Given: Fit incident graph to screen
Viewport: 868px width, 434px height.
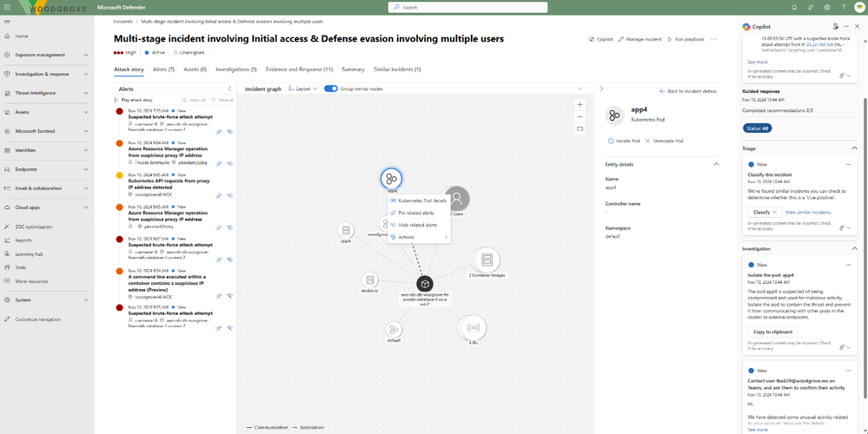Looking at the screenshot, I should point(580,128).
